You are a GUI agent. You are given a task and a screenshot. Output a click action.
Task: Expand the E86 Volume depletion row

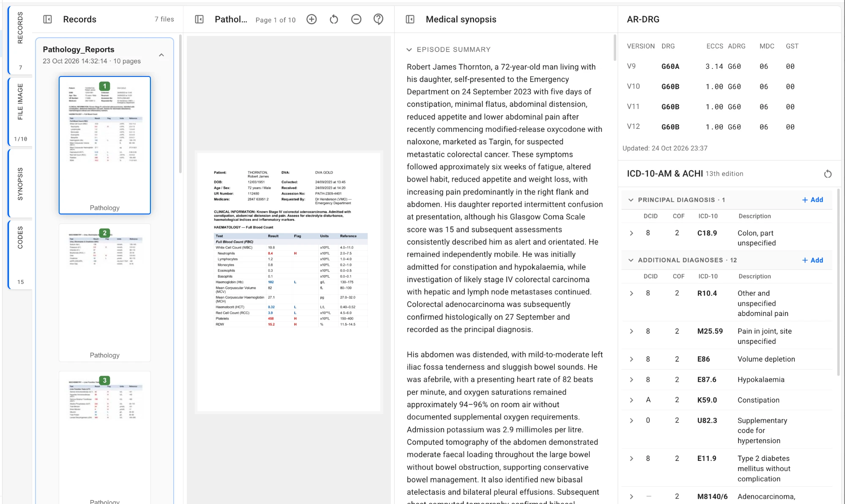[632, 359]
